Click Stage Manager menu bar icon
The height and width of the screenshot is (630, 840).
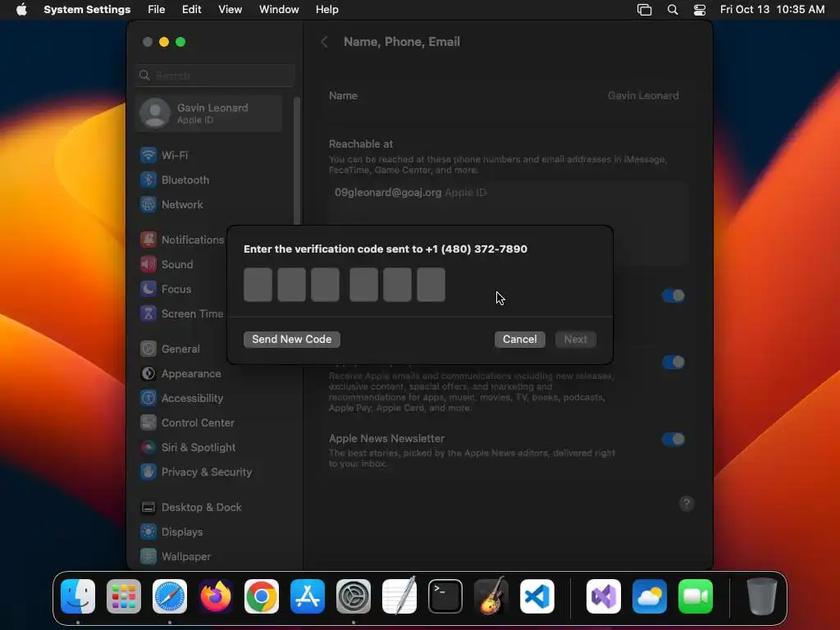[x=645, y=10]
